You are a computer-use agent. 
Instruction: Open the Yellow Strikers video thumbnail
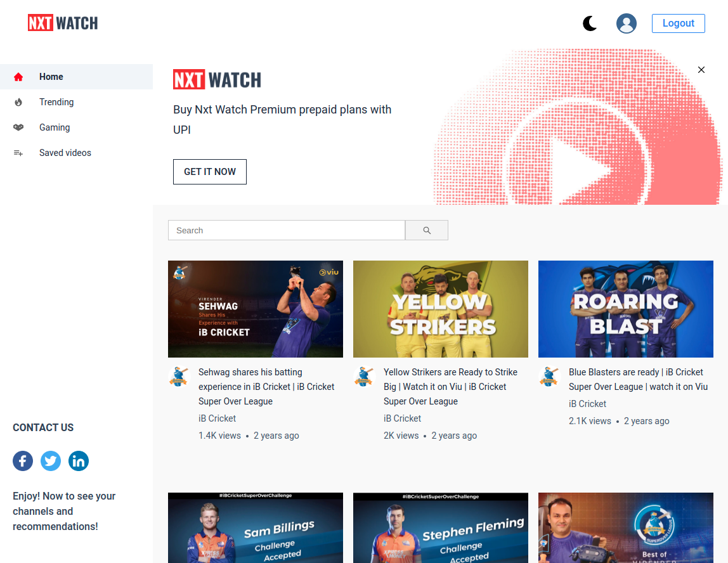tap(441, 309)
